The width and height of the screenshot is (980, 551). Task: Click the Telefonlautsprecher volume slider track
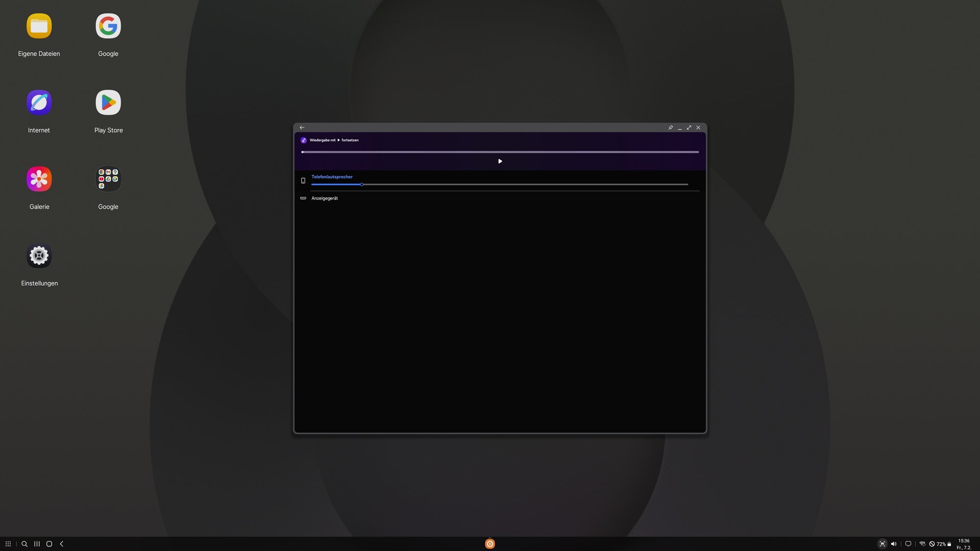point(510,184)
